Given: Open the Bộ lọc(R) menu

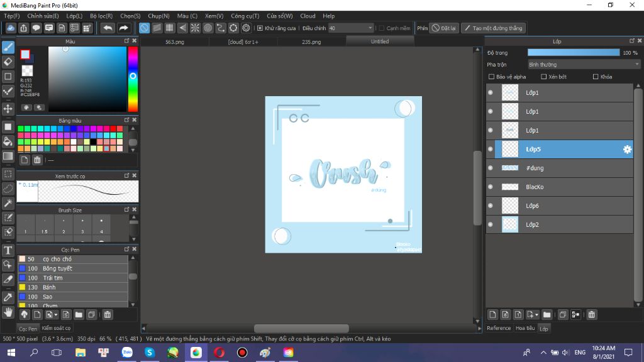Looking at the screenshot, I should (x=101, y=16).
